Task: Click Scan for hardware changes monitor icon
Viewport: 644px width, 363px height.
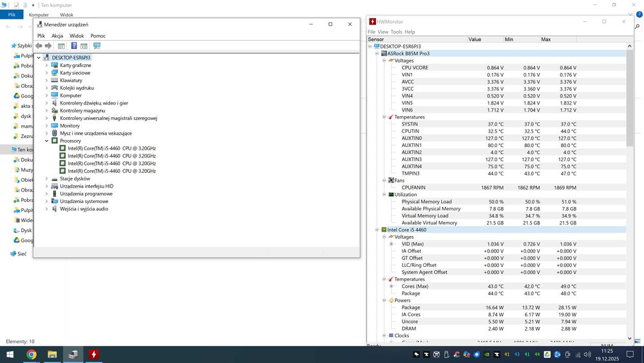Action: click(97, 46)
